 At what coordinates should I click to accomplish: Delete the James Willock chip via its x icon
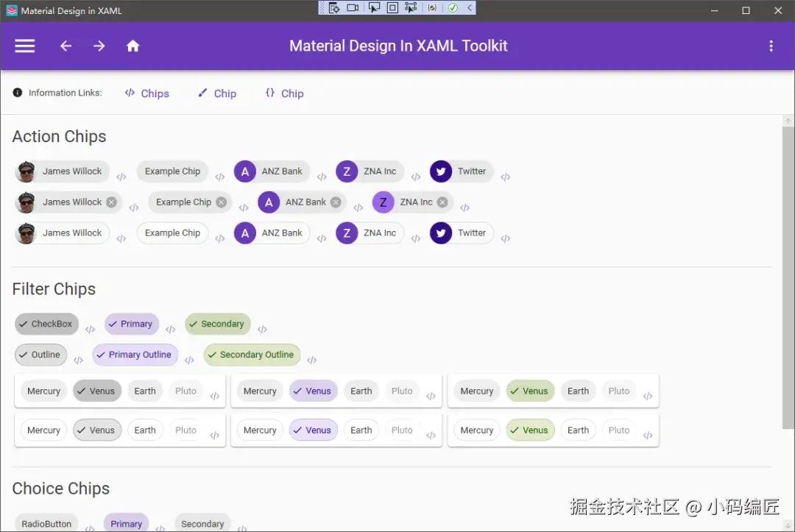pyautogui.click(x=112, y=202)
